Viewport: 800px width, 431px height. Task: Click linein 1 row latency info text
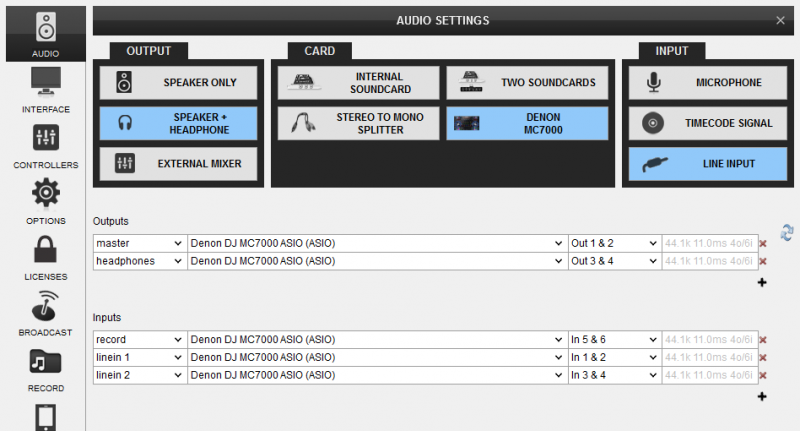709,358
